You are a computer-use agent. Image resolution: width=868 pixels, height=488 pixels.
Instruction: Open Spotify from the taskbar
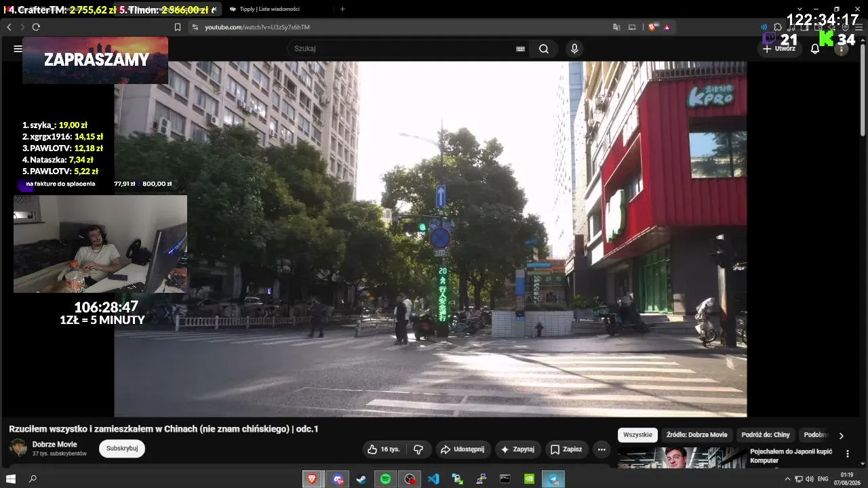pyautogui.click(x=385, y=479)
